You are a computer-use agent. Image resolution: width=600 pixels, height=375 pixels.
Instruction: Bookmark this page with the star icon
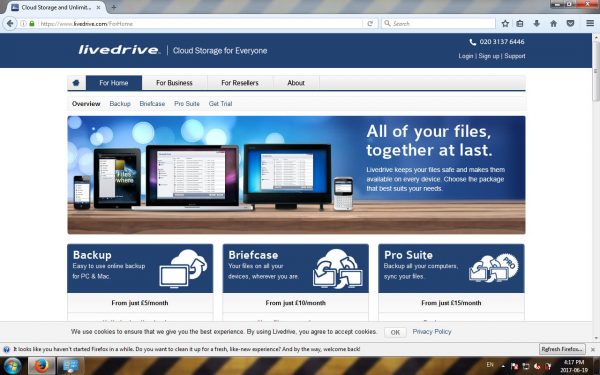(505, 23)
